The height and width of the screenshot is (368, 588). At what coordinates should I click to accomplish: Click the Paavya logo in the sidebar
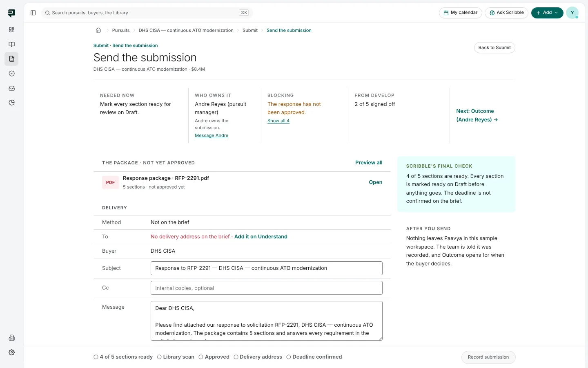pos(11,13)
